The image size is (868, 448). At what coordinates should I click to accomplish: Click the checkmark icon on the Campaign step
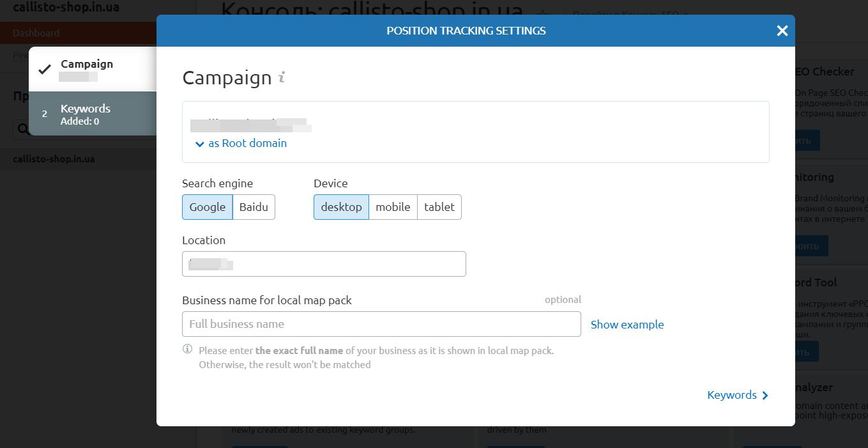click(44, 69)
